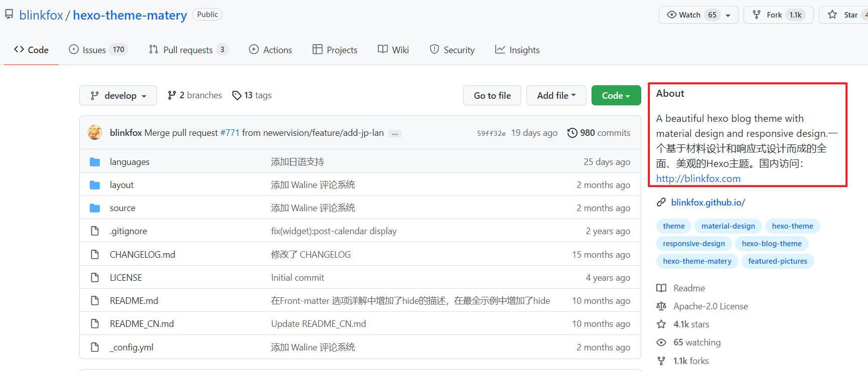
Task: Click the Star icon at top right
Action: coord(832,15)
